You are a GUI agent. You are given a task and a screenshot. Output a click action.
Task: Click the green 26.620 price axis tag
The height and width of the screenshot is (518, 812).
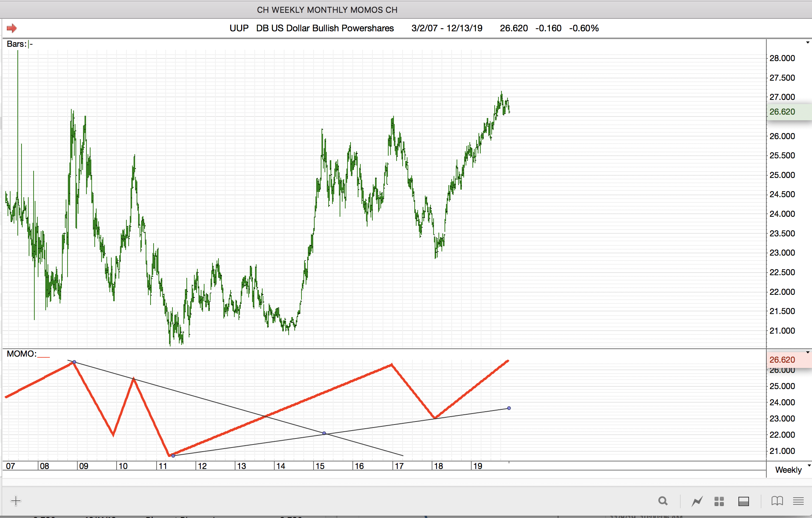(x=782, y=112)
